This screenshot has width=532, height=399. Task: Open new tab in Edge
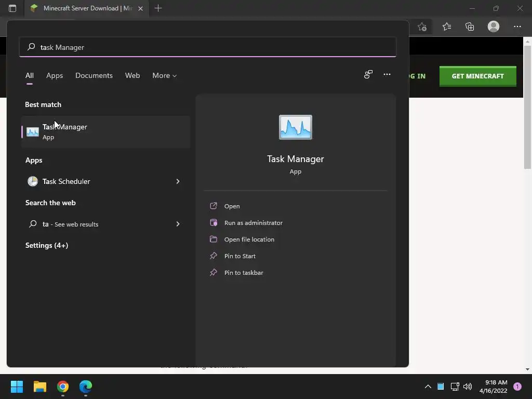coord(158,8)
